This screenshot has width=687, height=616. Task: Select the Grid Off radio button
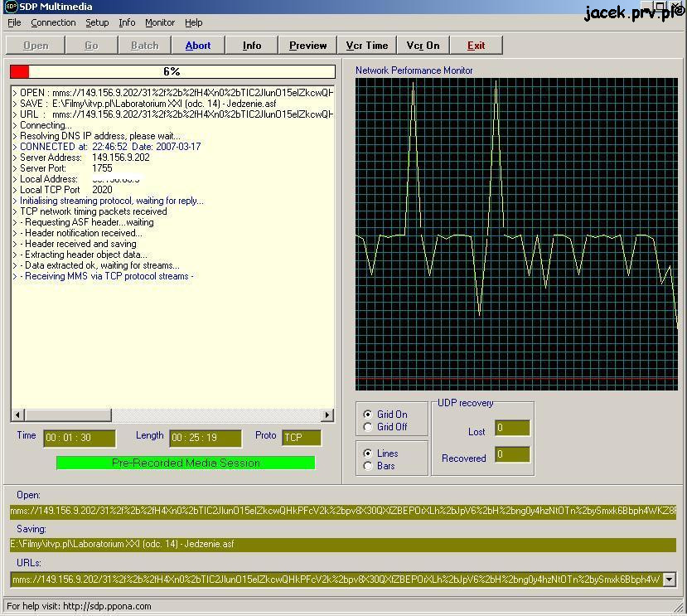pos(369,427)
